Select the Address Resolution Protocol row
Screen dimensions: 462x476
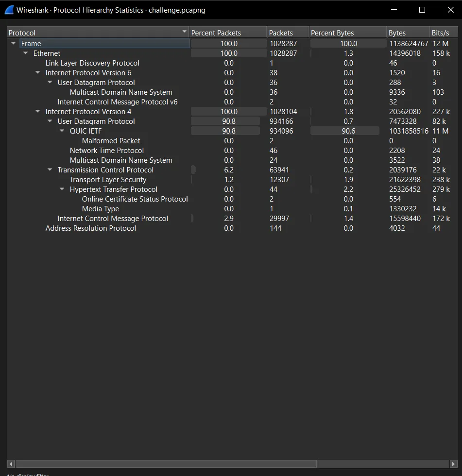[91, 228]
